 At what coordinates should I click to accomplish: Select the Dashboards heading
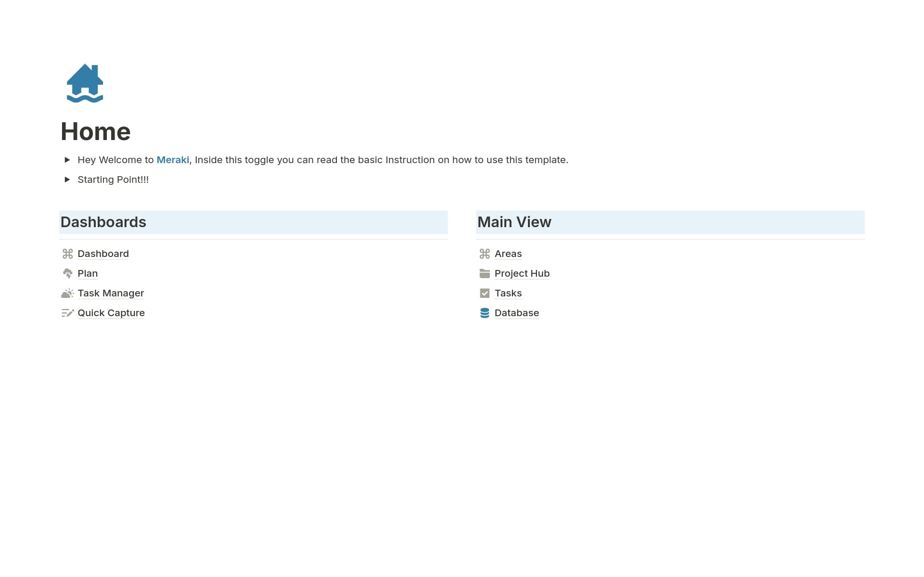[x=103, y=222]
